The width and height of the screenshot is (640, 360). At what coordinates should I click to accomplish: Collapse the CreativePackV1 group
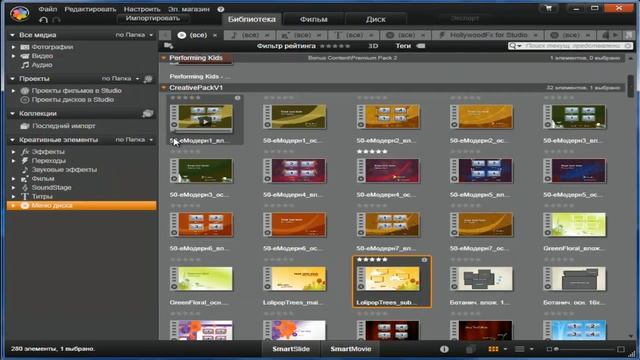tap(164, 87)
